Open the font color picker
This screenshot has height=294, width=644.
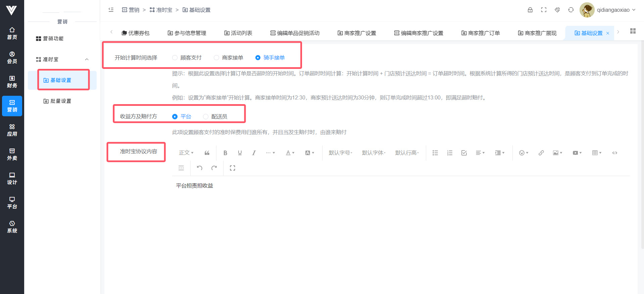coord(290,153)
